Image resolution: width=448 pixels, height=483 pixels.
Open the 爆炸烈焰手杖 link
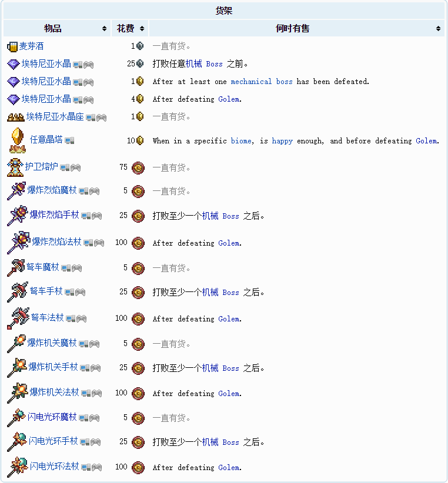coord(54,214)
